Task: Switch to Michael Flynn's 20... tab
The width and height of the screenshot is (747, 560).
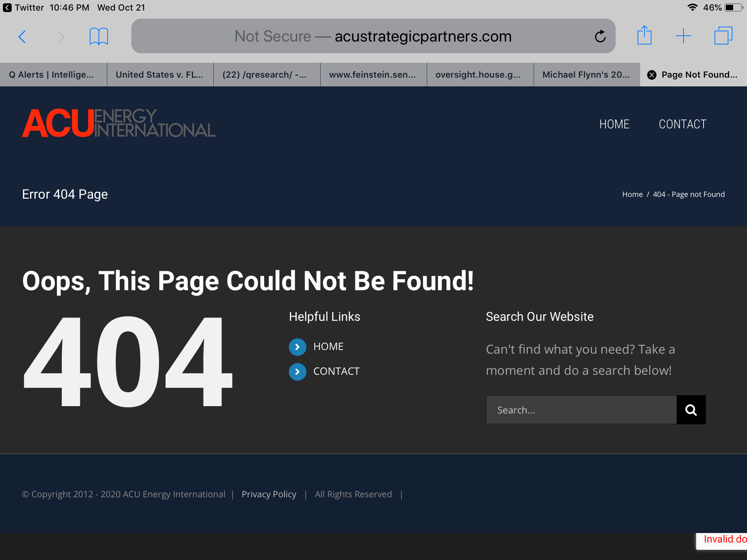Action: (587, 75)
